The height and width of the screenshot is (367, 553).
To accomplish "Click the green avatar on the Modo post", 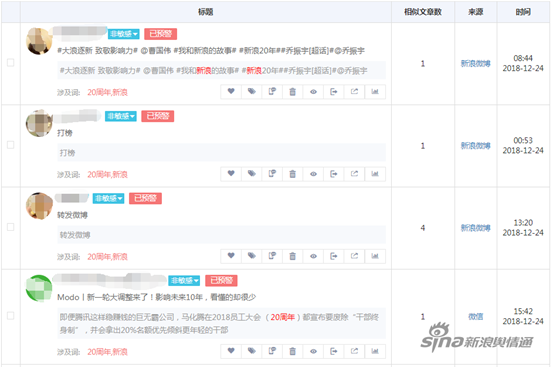I will click(x=39, y=288).
